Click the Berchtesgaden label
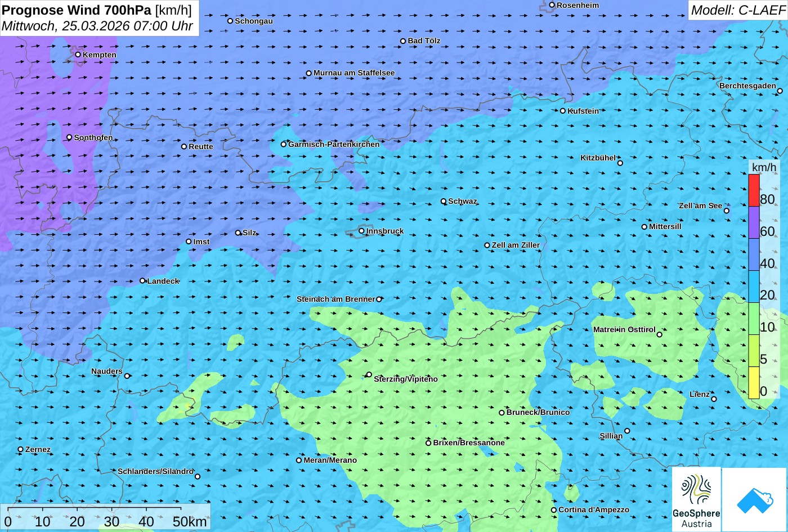This screenshot has height=532, width=788. [x=747, y=86]
